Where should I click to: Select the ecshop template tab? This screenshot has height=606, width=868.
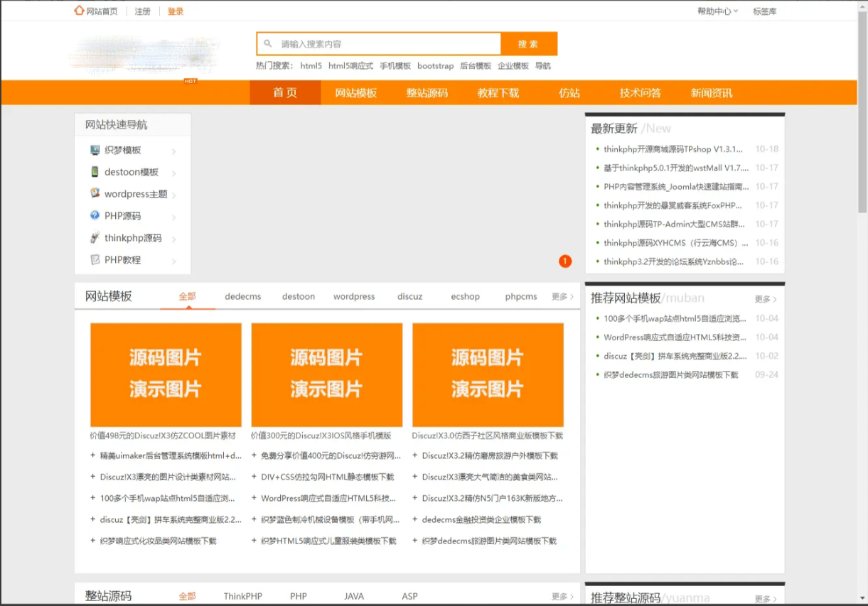[x=466, y=296]
